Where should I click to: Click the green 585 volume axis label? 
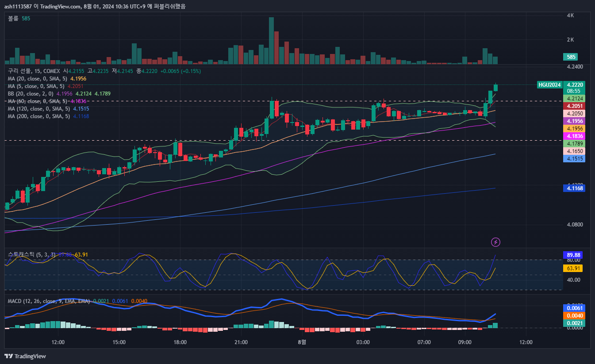[571, 57]
